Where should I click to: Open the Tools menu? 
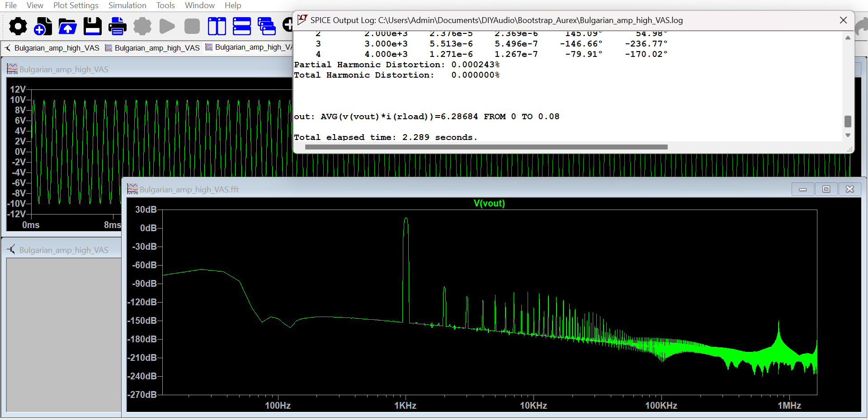(165, 5)
